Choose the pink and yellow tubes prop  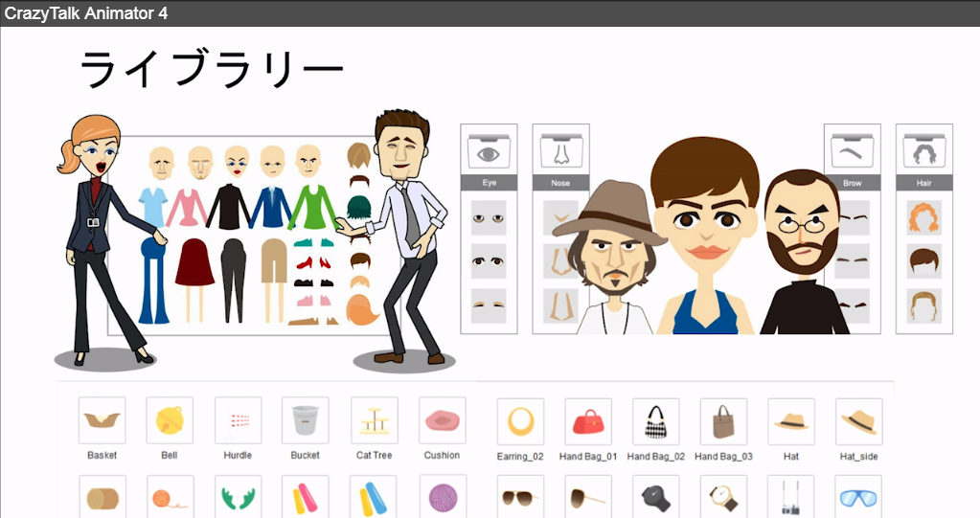pyautogui.click(x=305, y=497)
